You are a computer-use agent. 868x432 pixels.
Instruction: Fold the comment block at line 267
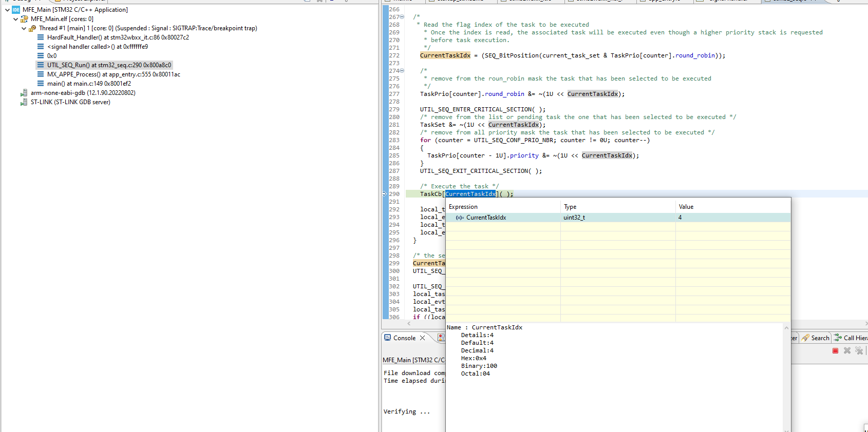tap(402, 17)
